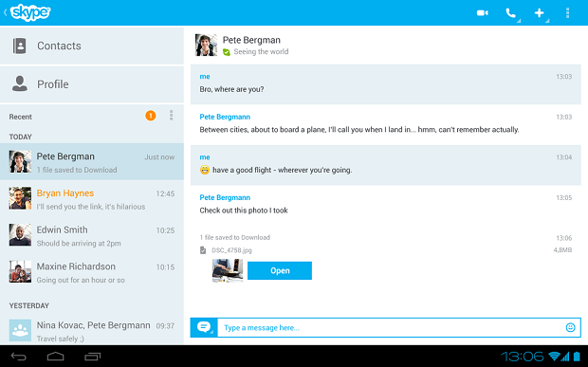Tap the plus icon to add participants

point(540,13)
